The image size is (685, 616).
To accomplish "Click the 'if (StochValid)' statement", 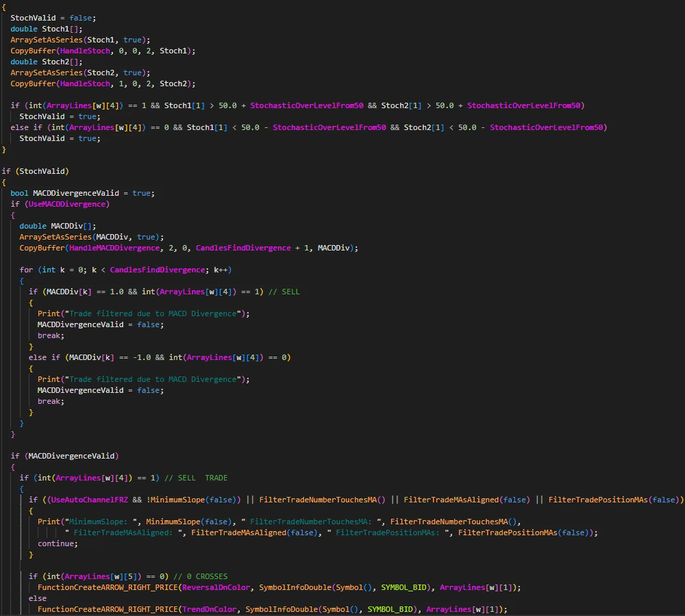I will click(x=35, y=171).
